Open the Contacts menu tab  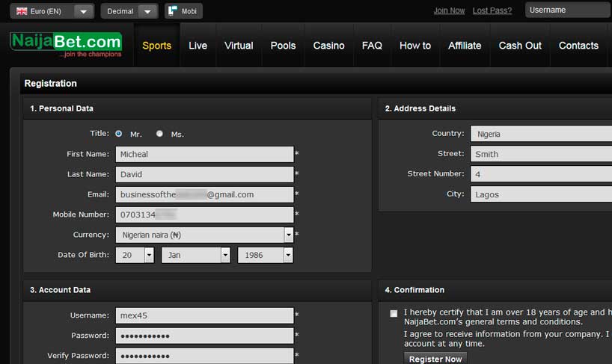point(578,46)
